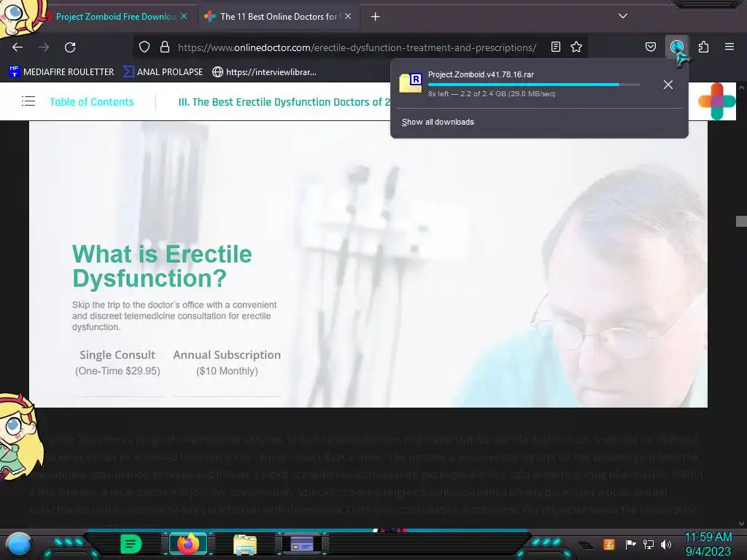Bookmark this page with the star
The width and height of the screenshot is (747, 560).
click(x=576, y=47)
